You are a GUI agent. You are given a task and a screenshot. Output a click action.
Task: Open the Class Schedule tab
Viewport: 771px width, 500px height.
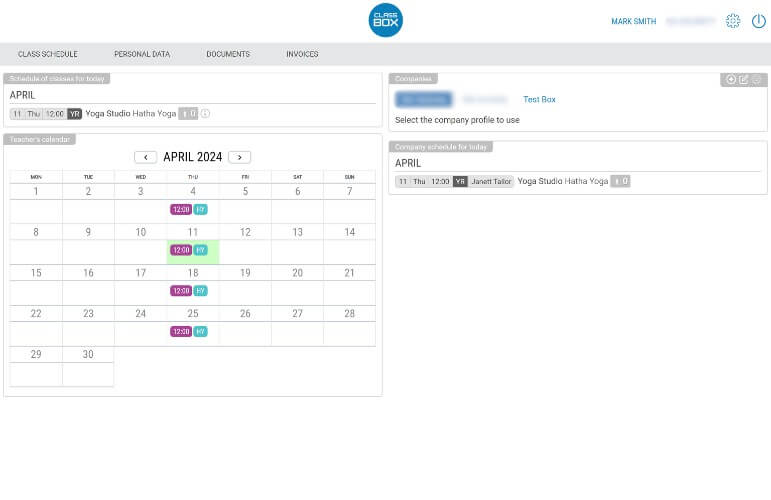[x=48, y=54]
